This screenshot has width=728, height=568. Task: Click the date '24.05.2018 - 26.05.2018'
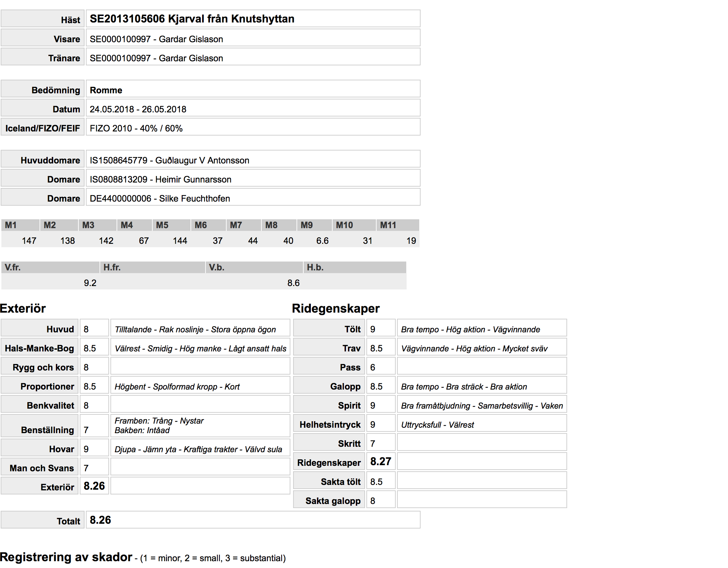138,109
